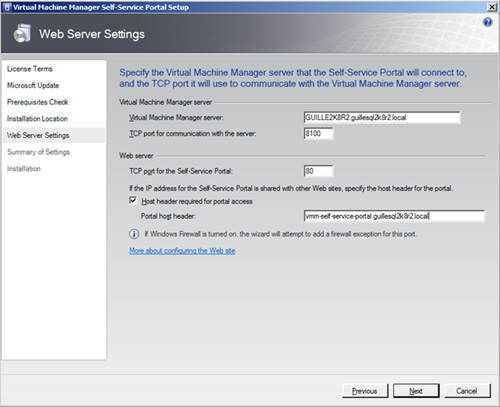
Task: Open the help icon in the header
Action: coord(487,22)
